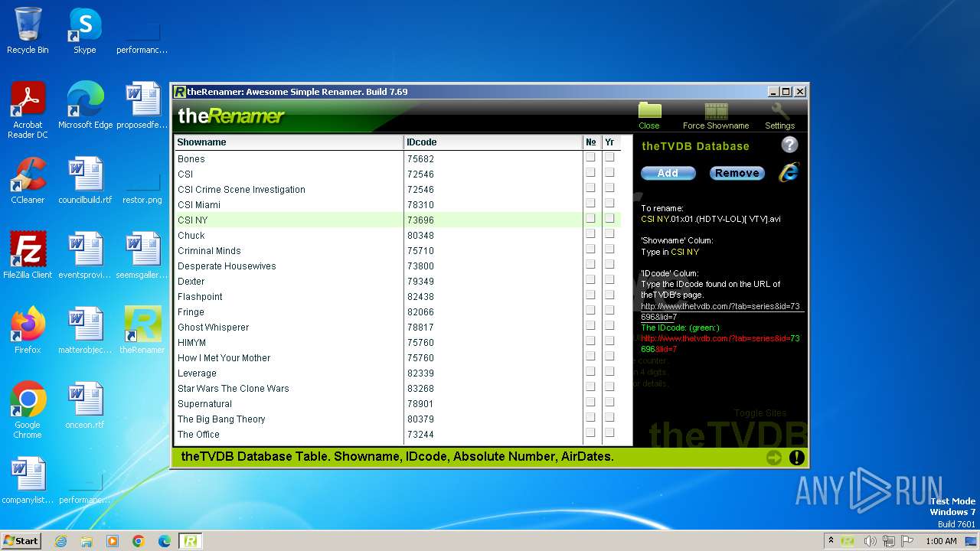Screen dimensions: 980x551
Task: Open Skype desktop shortcut
Action: click(84, 31)
